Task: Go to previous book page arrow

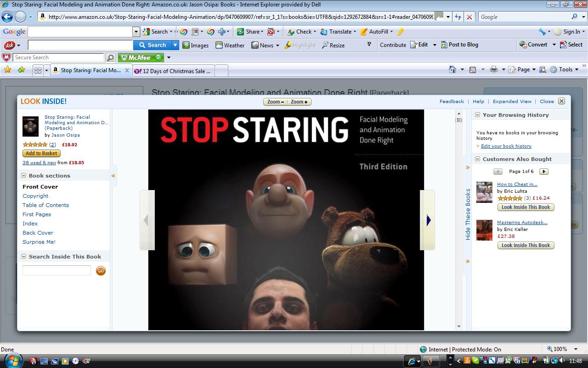Action: [147, 220]
